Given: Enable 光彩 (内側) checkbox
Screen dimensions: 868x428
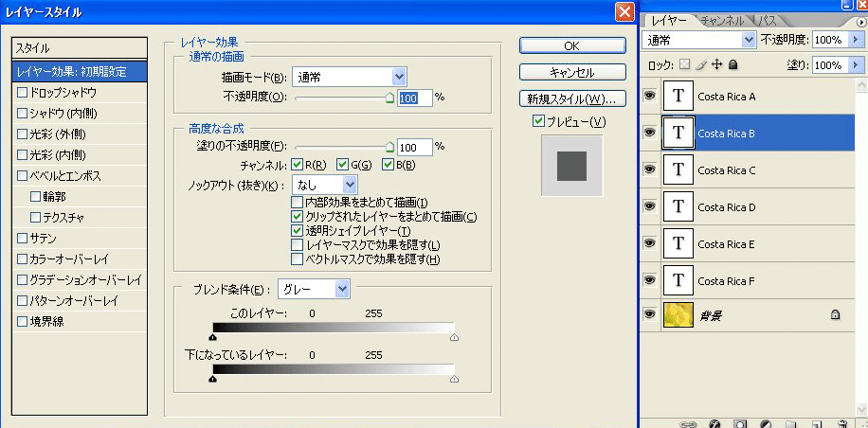Looking at the screenshot, I should click(x=22, y=155).
